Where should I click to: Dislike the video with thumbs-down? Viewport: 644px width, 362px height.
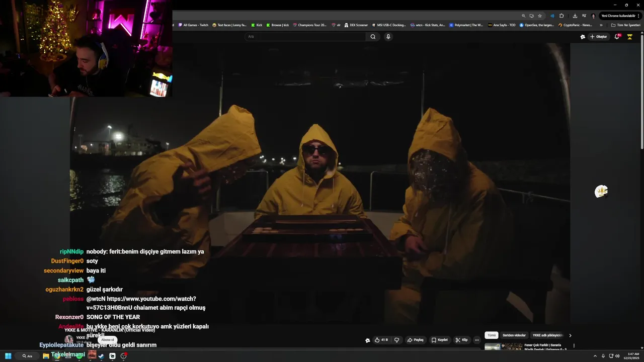click(396, 340)
